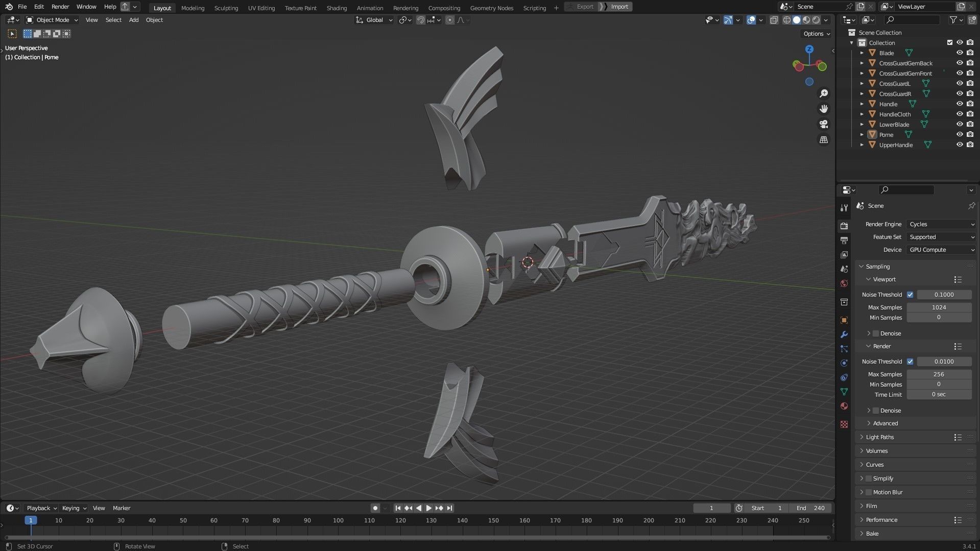Click the Render Max Samples 256 field
980x551 pixels.
click(x=939, y=374)
